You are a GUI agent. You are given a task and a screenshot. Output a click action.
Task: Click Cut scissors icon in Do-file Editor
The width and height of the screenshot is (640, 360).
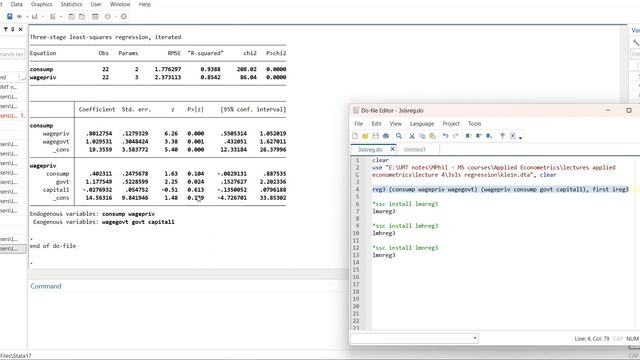(412, 136)
